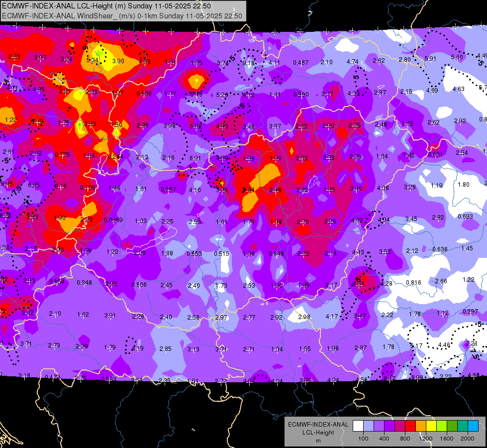Click the wind shear value 4.94
The image size is (487, 448).
[384, 220]
